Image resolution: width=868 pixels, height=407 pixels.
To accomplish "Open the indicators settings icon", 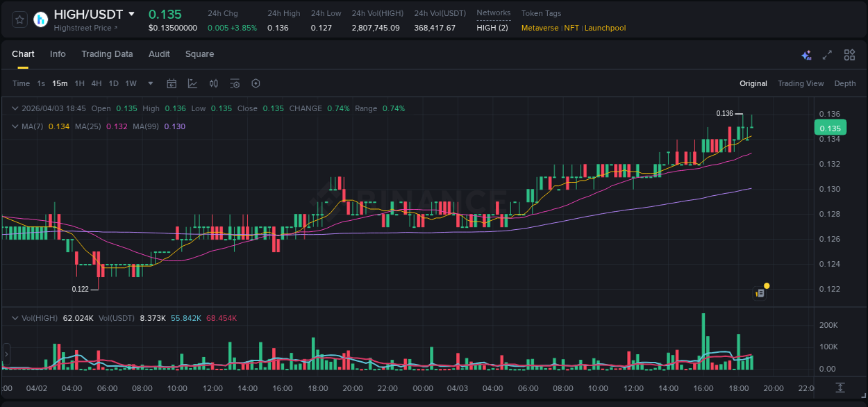I will pyautogui.click(x=235, y=83).
